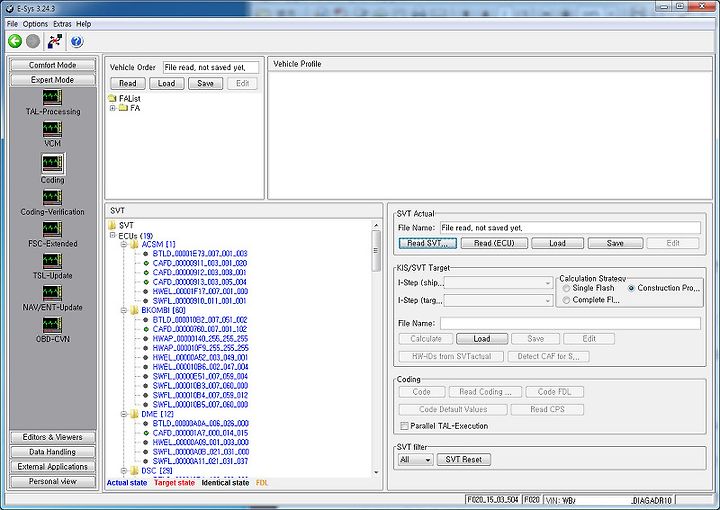This screenshot has width=720, height=510.
Task: Click SVT tree scroll up arrow
Action: 376,225
